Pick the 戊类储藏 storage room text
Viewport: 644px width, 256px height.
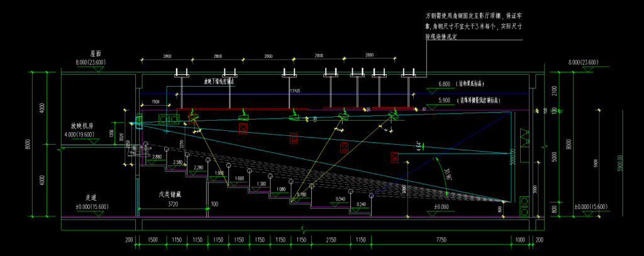point(170,195)
